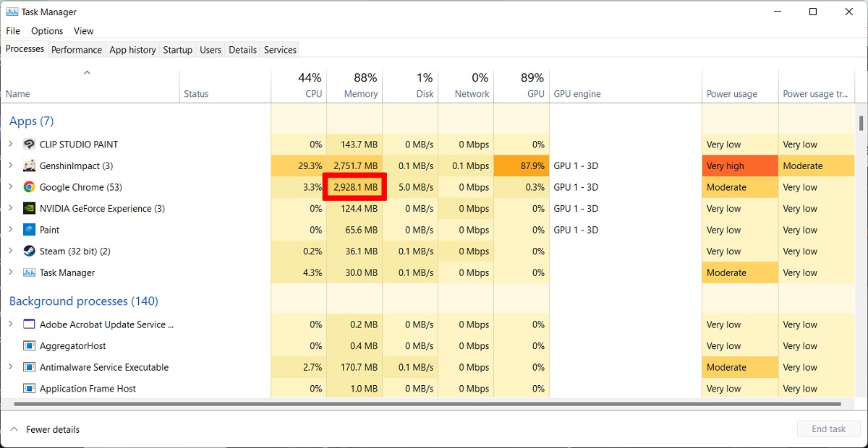Click the Task Manager row icon
This screenshot has height=448, width=868.
(29, 272)
